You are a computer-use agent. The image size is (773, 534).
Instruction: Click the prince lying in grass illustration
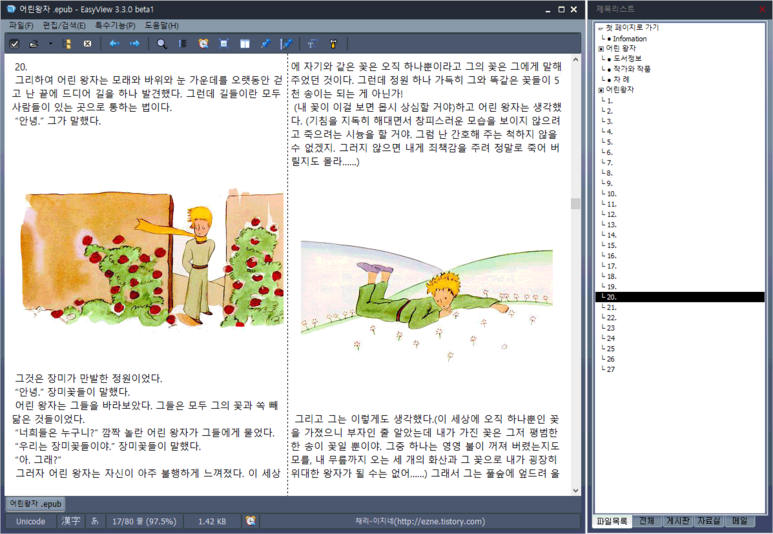(x=427, y=300)
